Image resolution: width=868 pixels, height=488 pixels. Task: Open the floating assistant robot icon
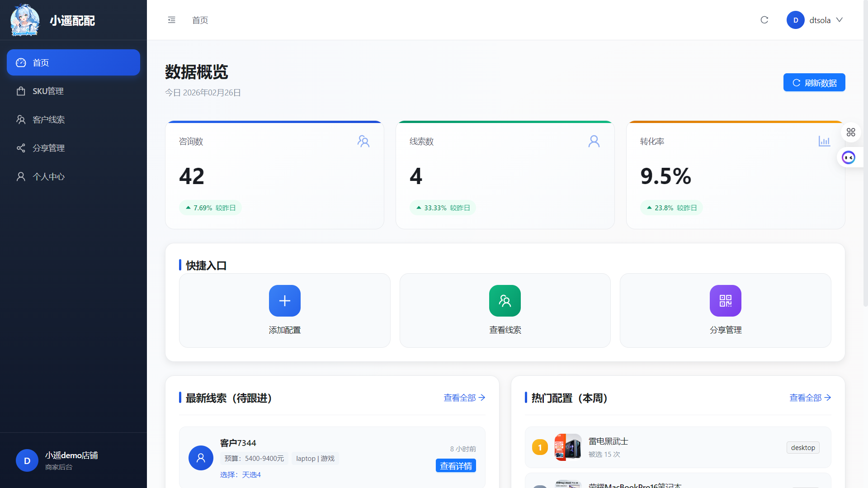849,157
